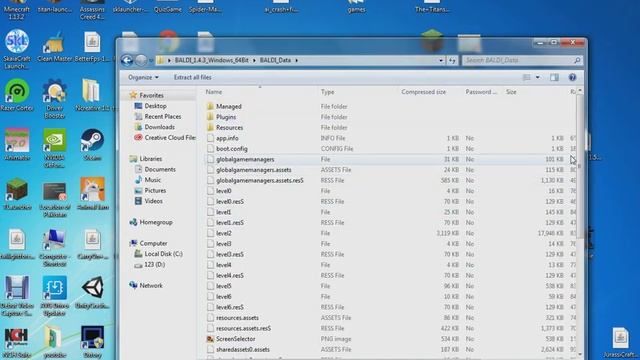
Task: Open the Unity desktop shortcut
Action: (x=92, y=292)
